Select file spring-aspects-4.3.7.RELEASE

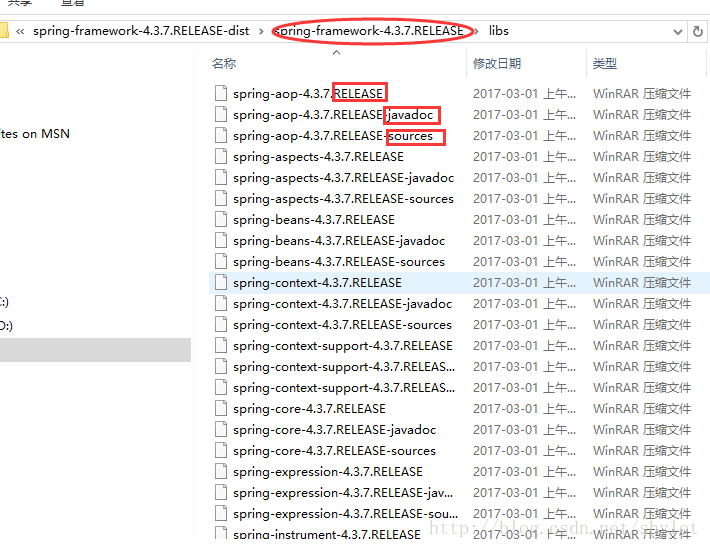coord(318,157)
